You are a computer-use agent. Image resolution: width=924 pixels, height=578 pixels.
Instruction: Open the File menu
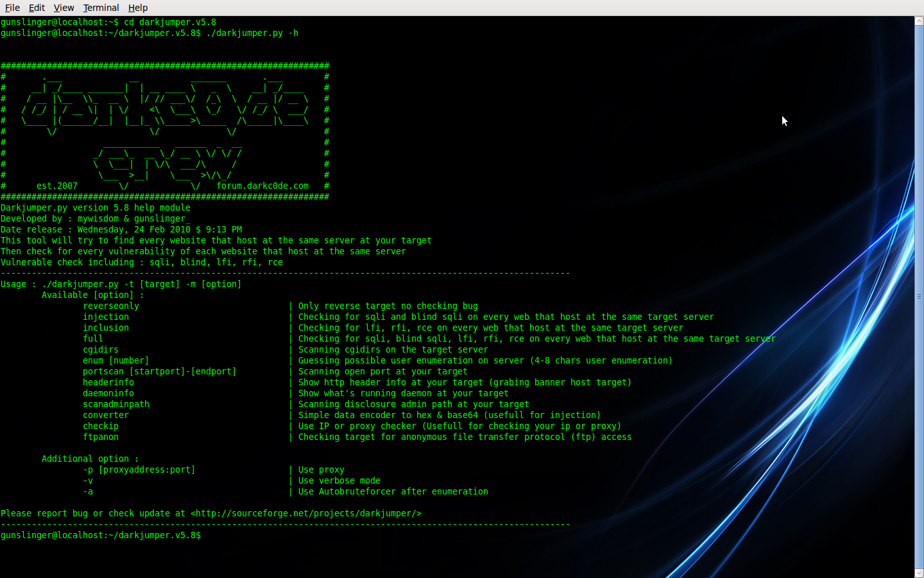tap(12, 8)
